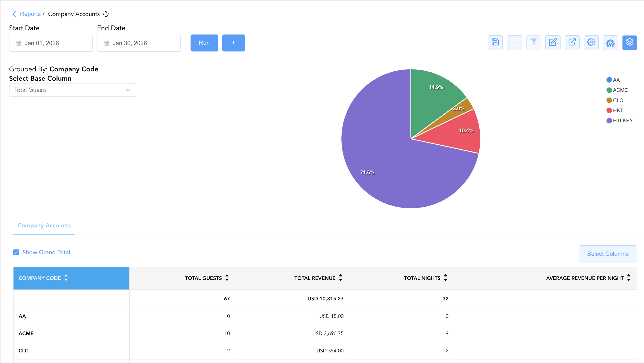Sort by Total Nights column arrows
Viewport: 644px width, 363px height.
[x=445, y=278]
